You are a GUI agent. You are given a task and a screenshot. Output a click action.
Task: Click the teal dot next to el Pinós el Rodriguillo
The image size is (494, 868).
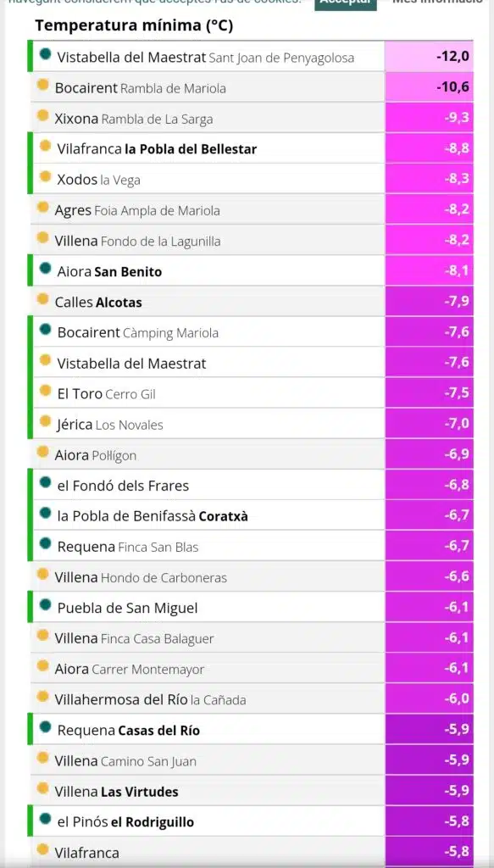point(46,820)
